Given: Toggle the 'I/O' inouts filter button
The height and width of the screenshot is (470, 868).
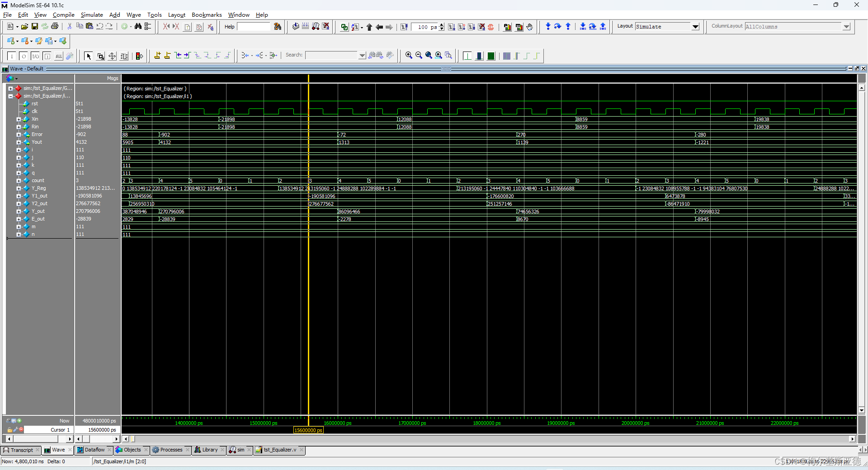Looking at the screenshot, I should (35, 56).
